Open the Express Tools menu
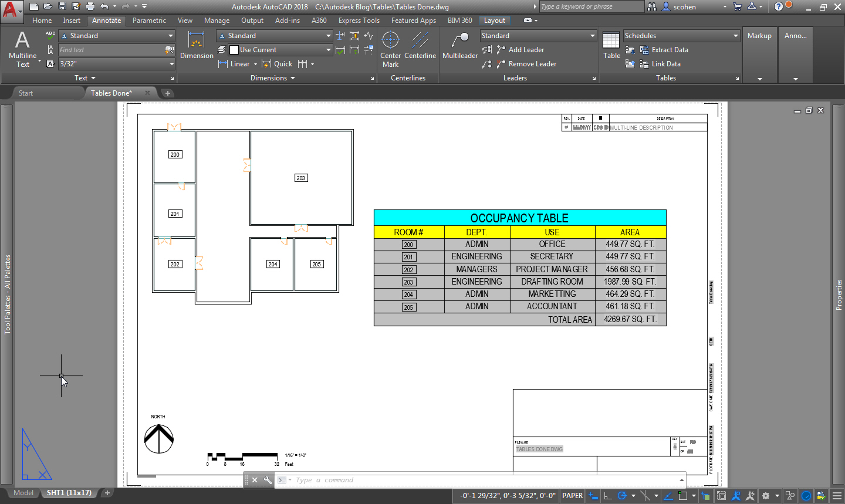Viewport: 845px width, 504px height. coord(359,20)
